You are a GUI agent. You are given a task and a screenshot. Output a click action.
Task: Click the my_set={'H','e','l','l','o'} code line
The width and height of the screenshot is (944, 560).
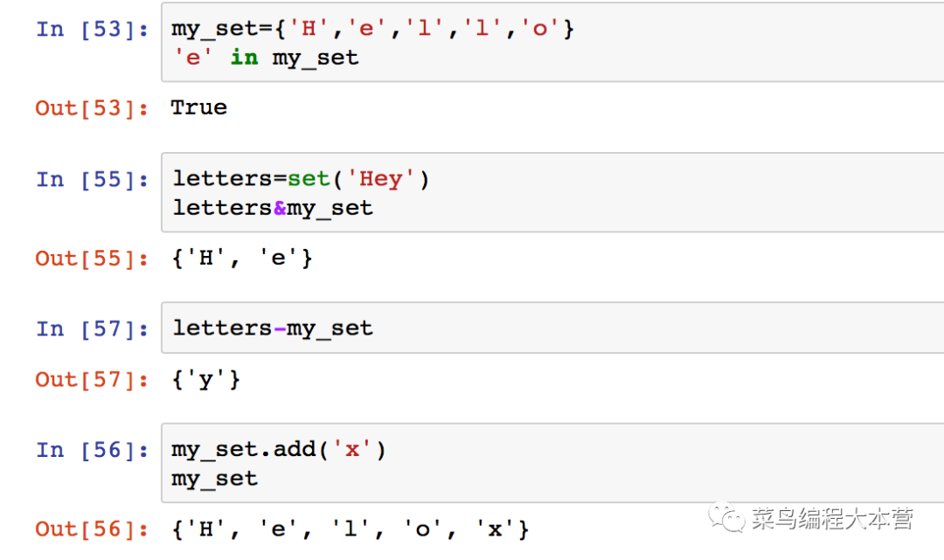372,29
